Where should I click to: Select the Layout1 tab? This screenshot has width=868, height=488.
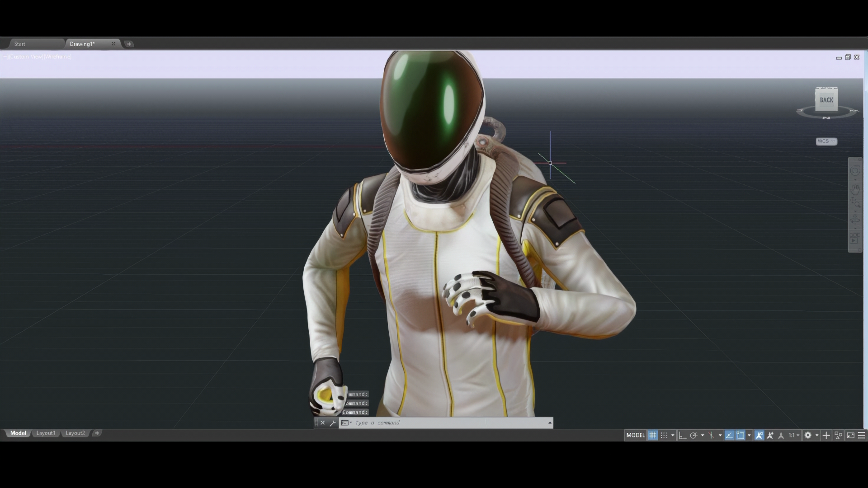46,433
